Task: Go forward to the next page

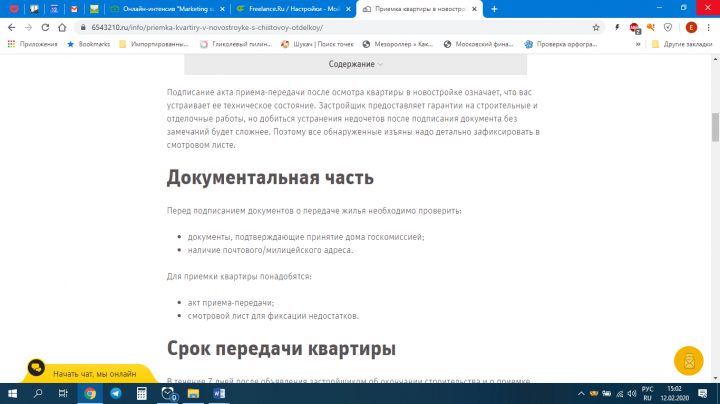Action: tap(28, 28)
